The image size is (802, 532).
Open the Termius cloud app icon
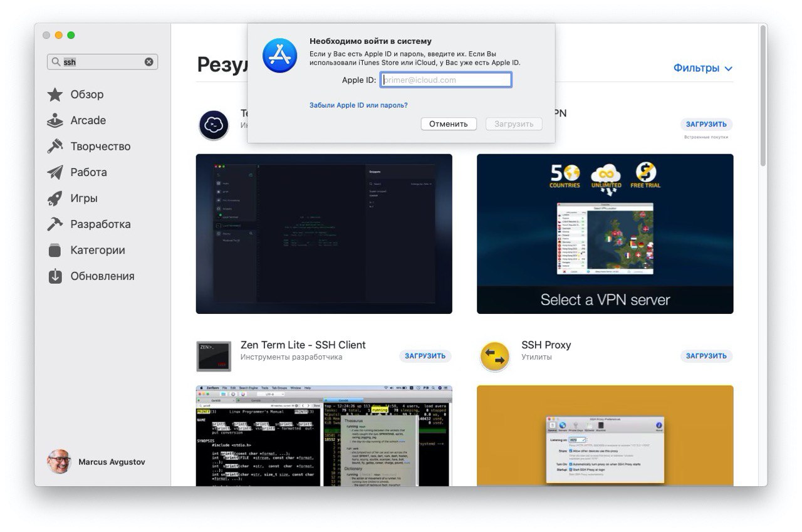point(212,125)
